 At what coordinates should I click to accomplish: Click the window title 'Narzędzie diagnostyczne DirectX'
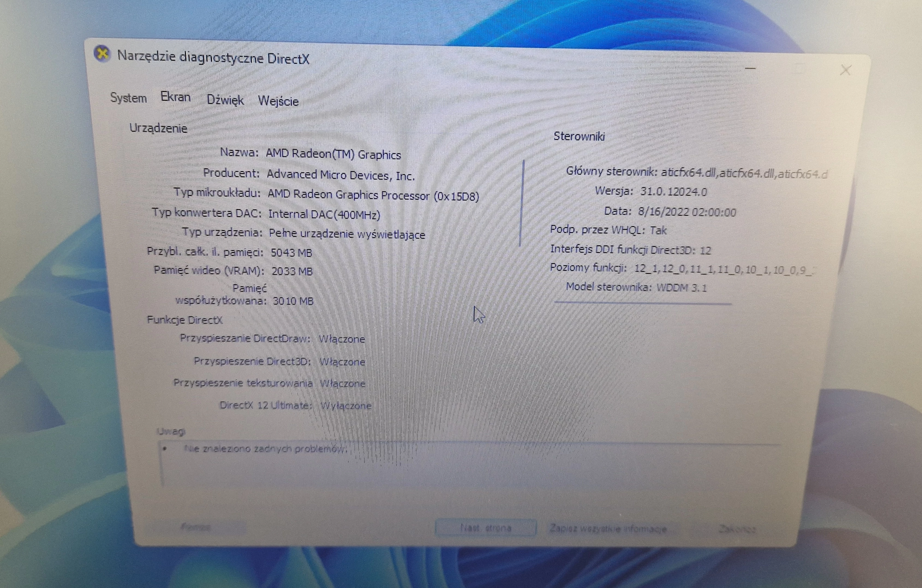213,58
